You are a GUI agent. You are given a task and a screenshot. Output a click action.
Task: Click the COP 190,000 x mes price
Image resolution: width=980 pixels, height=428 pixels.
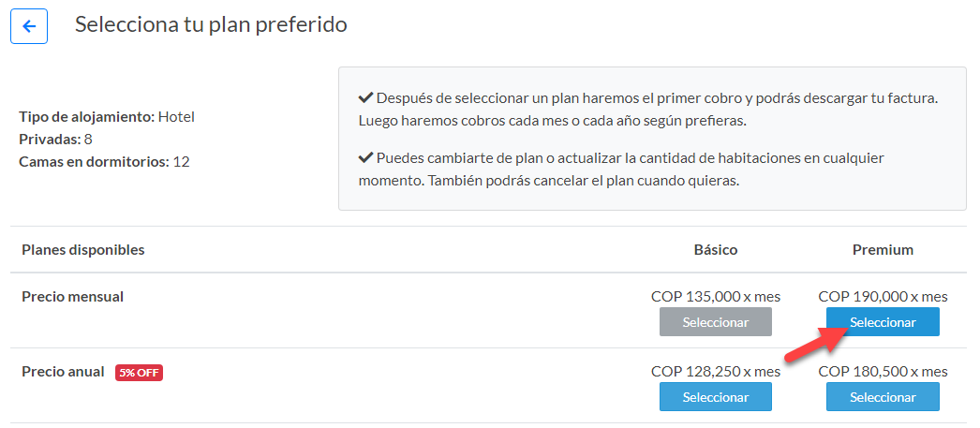coord(883,297)
